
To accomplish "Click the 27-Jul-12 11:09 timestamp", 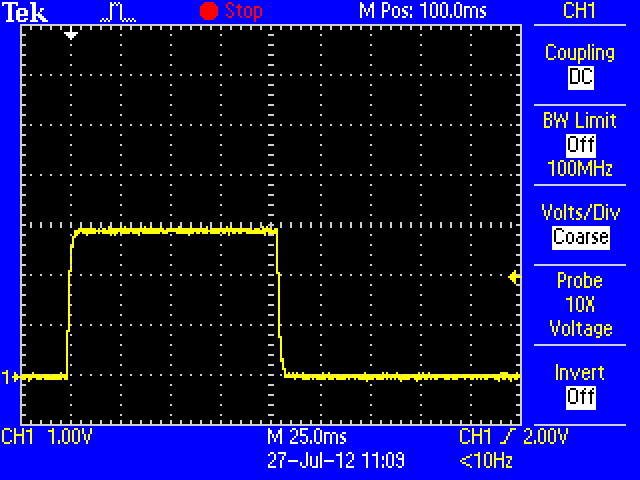I will (336, 460).
